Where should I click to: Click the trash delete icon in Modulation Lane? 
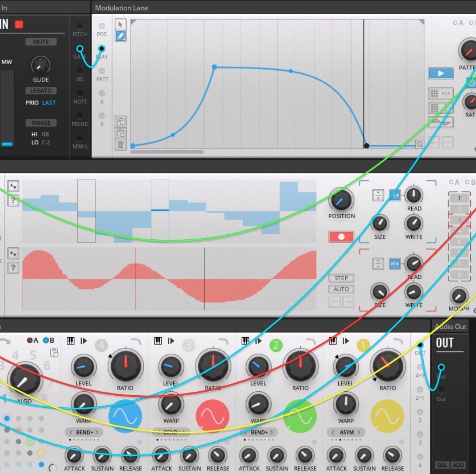[x=121, y=145]
